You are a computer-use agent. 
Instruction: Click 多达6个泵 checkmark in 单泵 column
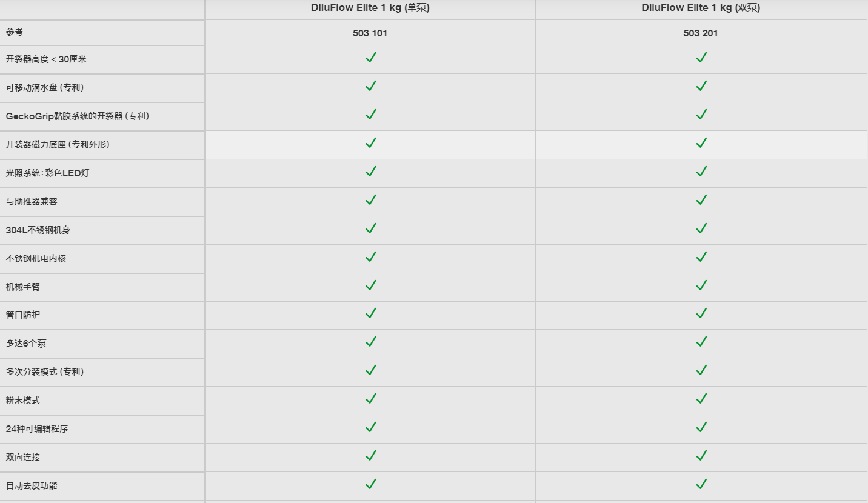tap(370, 342)
